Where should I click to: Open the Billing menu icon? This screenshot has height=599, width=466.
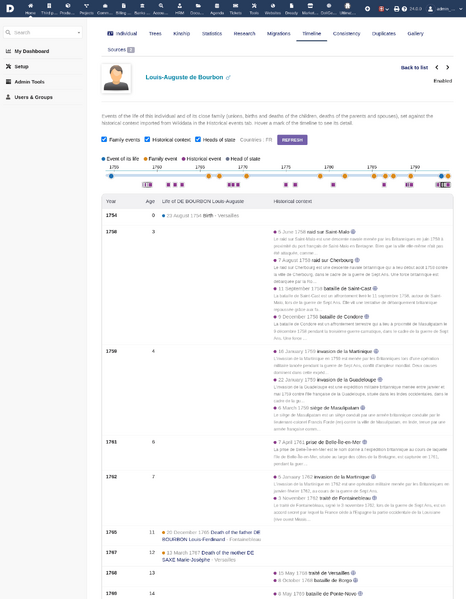(123, 6)
